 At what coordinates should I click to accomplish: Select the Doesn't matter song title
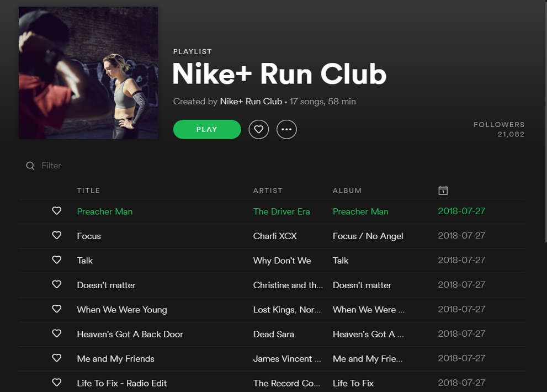point(107,285)
